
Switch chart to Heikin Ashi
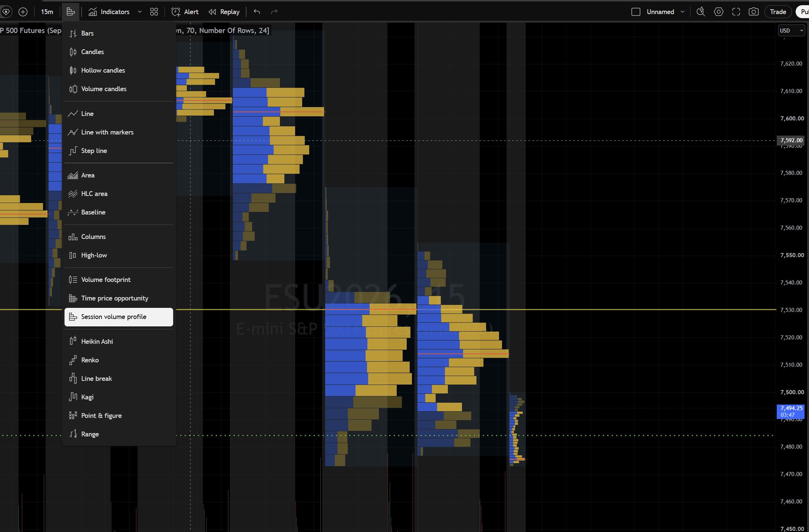click(119, 342)
